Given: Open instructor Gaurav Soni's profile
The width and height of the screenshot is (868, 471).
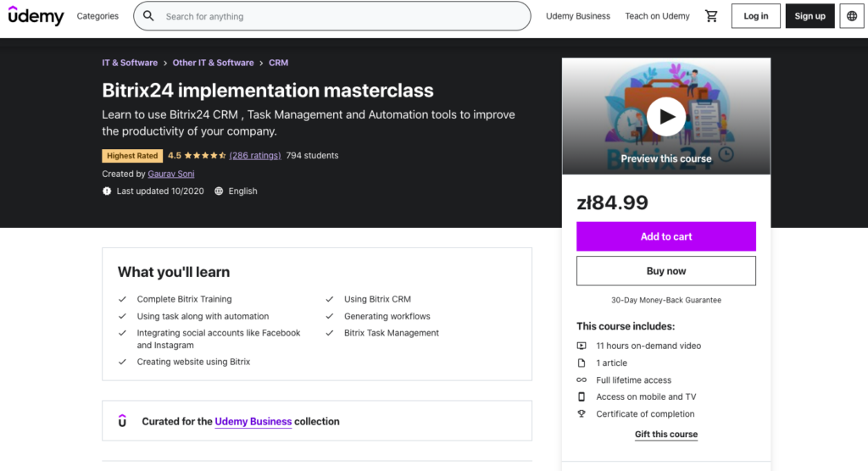Looking at the screenshot, I should [x=171, y=174].
